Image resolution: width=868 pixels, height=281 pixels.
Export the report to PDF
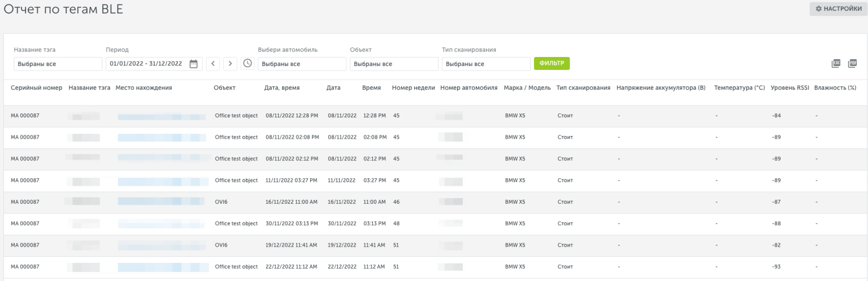(x=852, y=64)
